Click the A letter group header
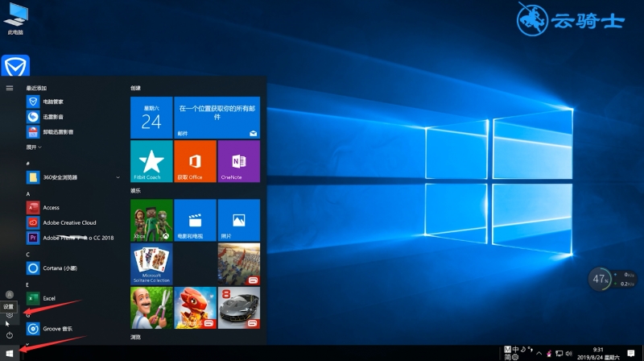Screen dimensions: 644x361 click(x=28, y=193)
